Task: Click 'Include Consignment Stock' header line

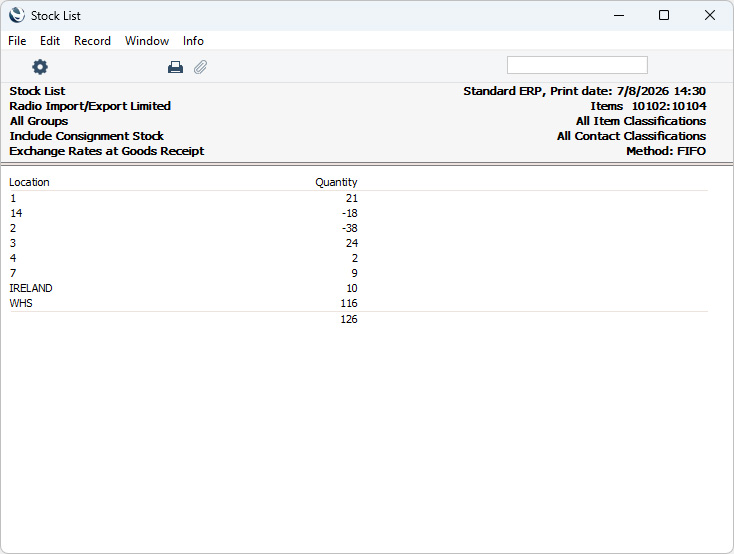Action: point(87,136)
